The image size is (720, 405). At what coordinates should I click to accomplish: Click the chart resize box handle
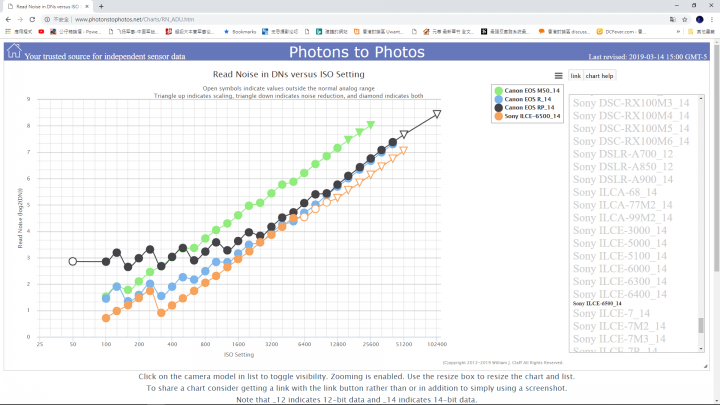(705, 366)
